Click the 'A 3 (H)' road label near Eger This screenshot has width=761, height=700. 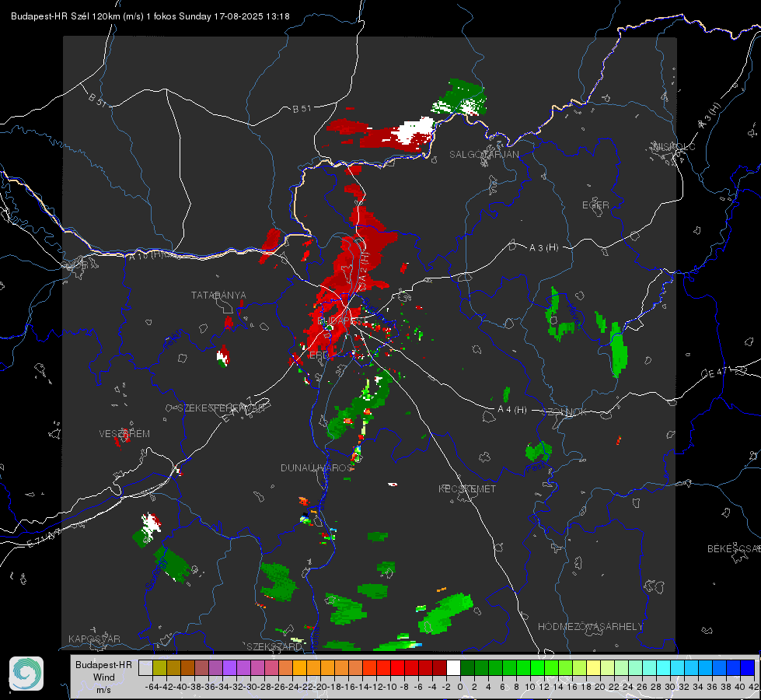(543, 247)
